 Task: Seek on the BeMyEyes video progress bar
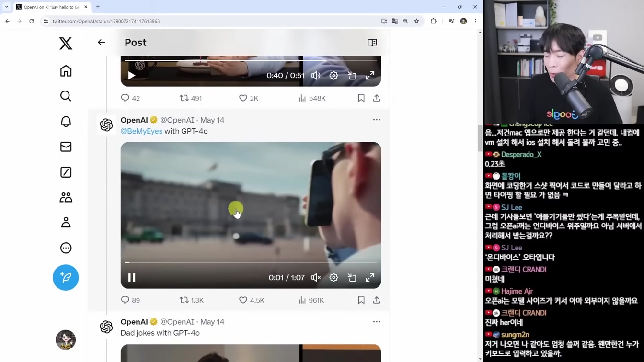point(251,262)
